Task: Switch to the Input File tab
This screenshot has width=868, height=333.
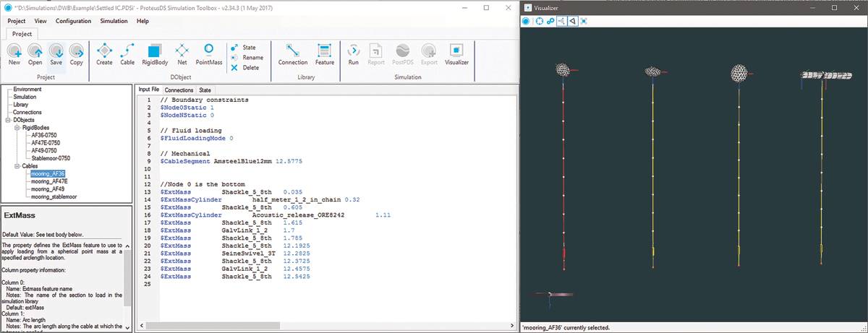Action: (148, 90)
